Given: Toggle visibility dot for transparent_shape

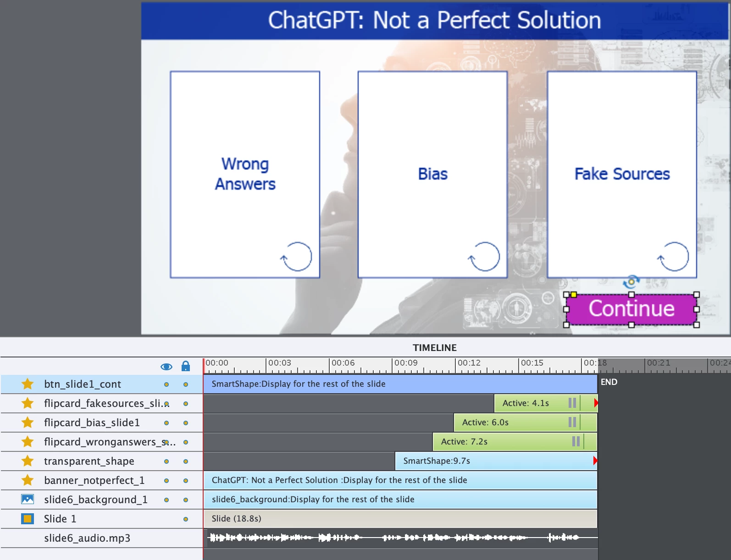Looking at the screenshot, I should pyautogui.click(x=166, y=461).
